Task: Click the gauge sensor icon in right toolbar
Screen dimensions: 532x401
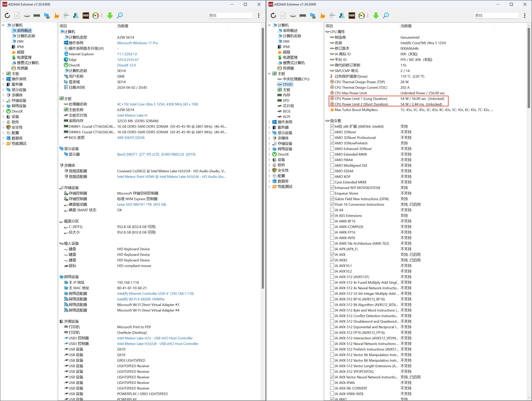Action: [x=362, y=16]
